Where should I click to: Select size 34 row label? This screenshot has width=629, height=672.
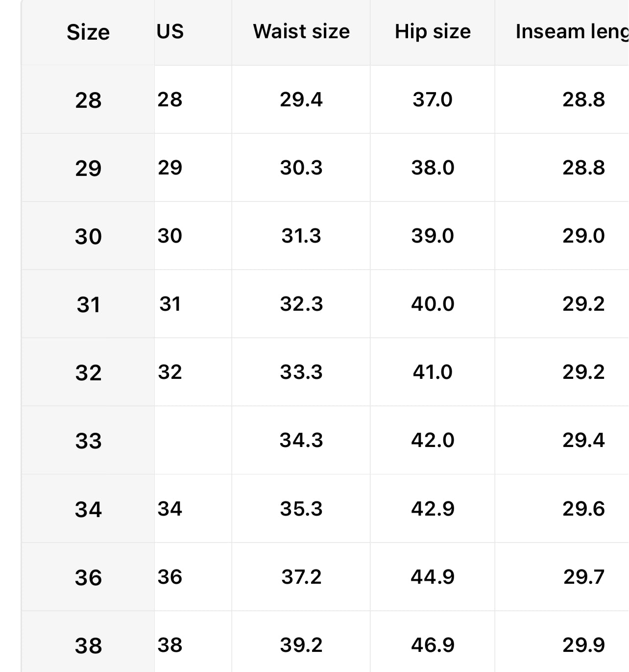pyautogui.click(x=88, y=509)
